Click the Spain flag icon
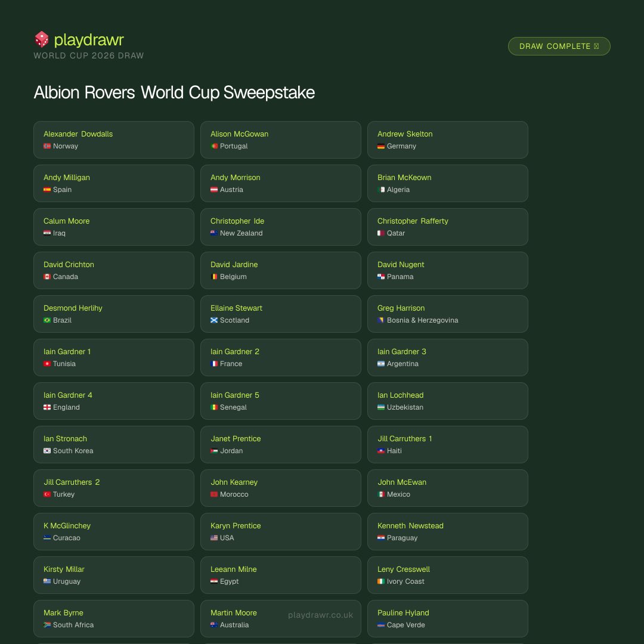The image size is (644, 644). (x=47, y=190)
